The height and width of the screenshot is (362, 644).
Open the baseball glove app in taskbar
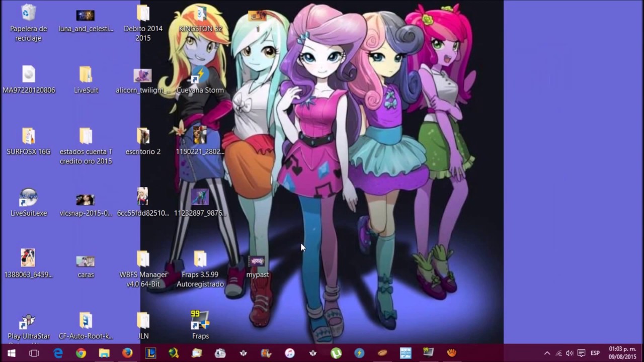[452, 353]
